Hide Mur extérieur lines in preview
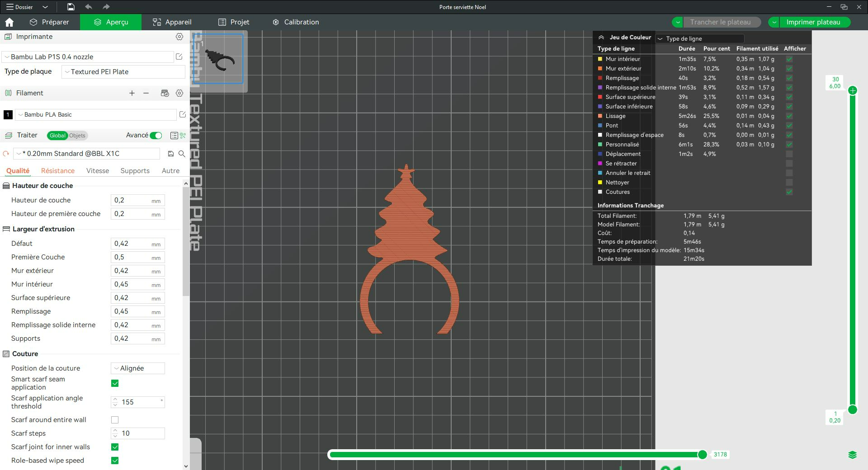The height and width of the screenshot is (470, 868). click(789, 69)
